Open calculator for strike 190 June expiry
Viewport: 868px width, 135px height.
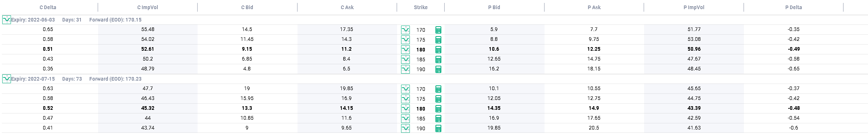(438, 69)
